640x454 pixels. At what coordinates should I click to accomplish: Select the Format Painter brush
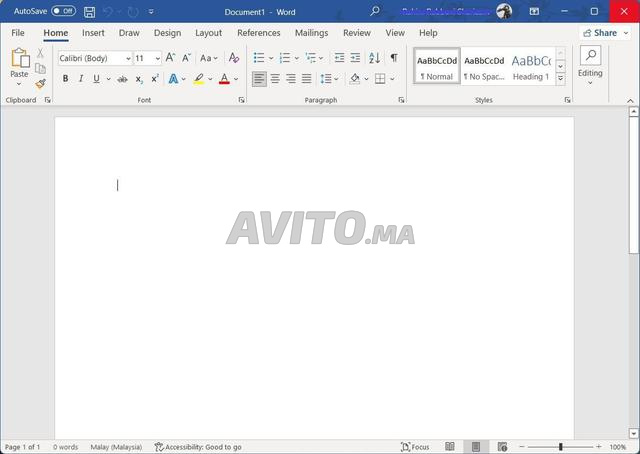[x=40, y=84]
